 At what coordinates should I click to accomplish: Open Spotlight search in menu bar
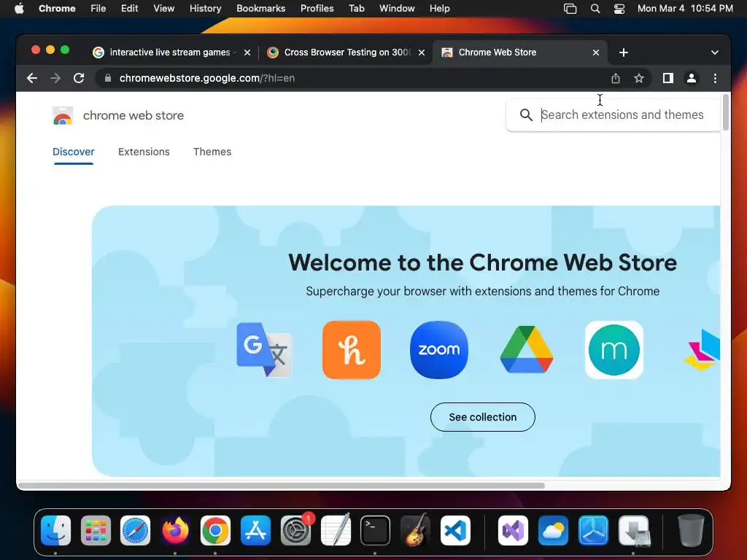click(x=595, y=9)
